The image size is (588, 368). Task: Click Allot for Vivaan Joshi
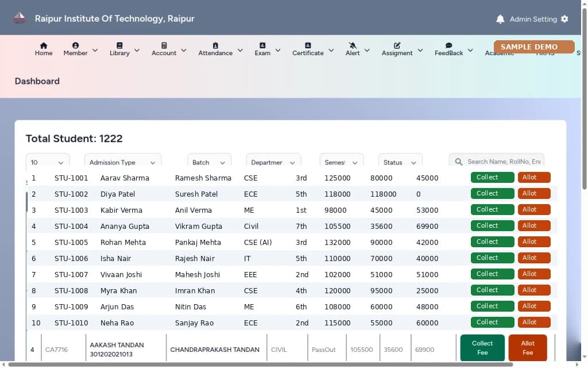(534, 274)
